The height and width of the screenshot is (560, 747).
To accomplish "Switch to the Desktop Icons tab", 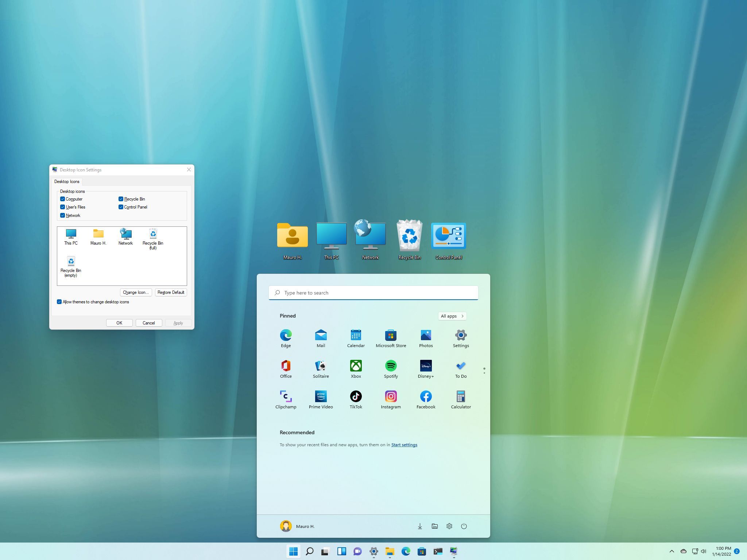I will (x=67, y=181).
